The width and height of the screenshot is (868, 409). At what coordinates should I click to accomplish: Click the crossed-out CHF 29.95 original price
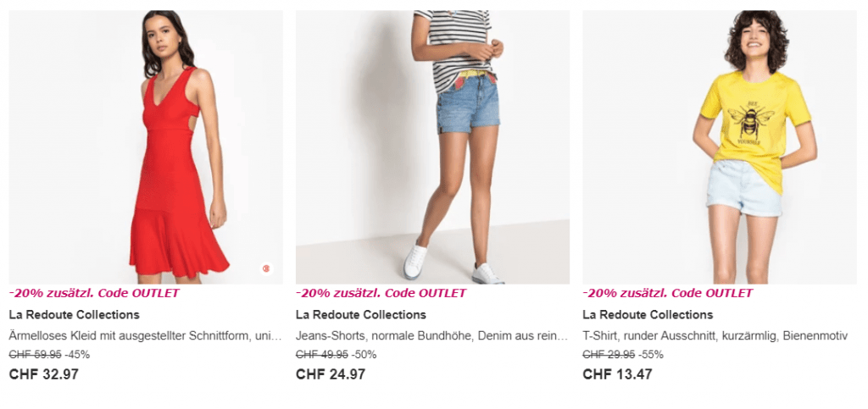click(609, 355)
